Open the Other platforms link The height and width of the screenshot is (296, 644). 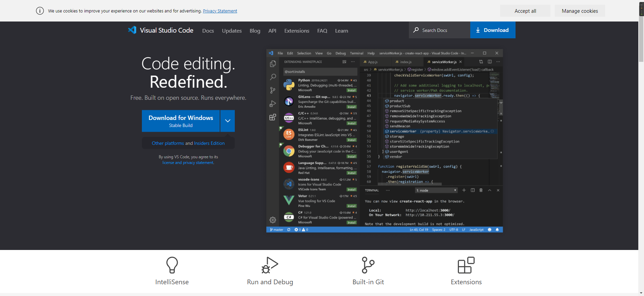(168, 143)
